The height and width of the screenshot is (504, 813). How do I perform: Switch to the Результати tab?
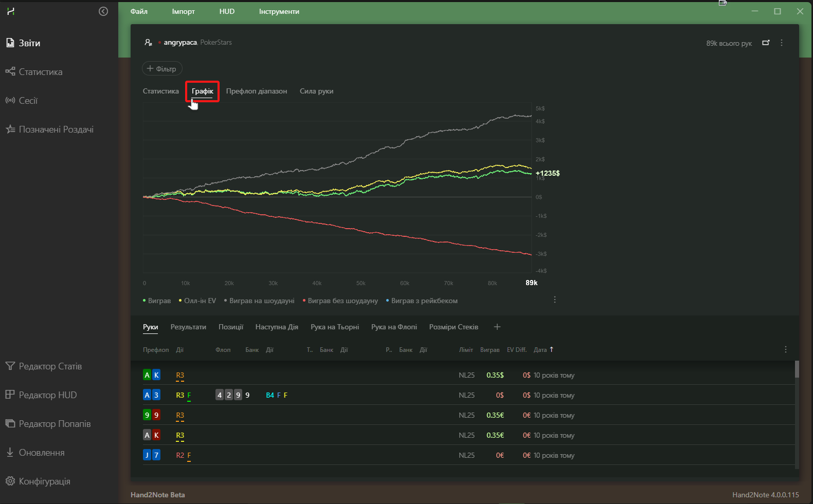188,327
